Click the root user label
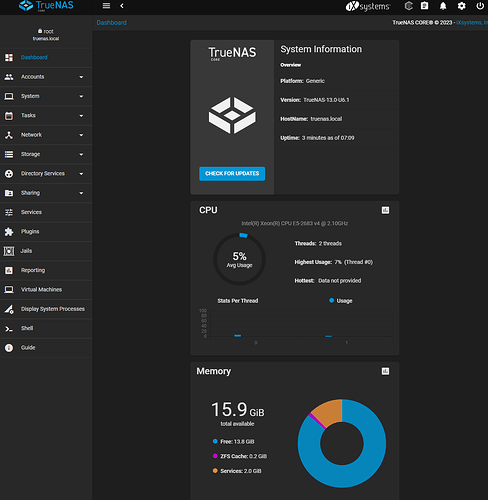The width and height of the screenshot is (488, 500). [x=46, y=31]
